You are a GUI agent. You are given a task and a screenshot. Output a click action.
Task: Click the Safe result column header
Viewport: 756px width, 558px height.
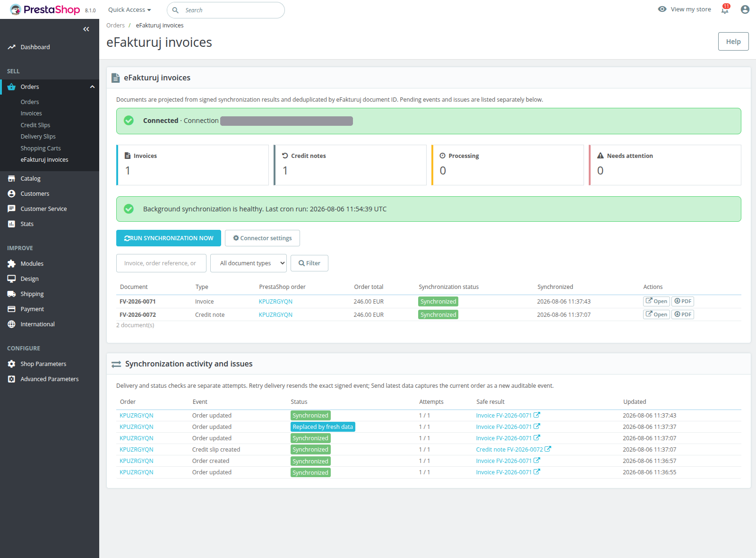click(x=490, y=402)
